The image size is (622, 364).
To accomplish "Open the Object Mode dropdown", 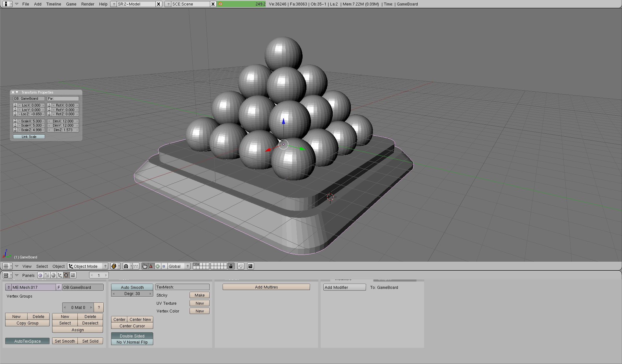I will (x=88, y=266).
